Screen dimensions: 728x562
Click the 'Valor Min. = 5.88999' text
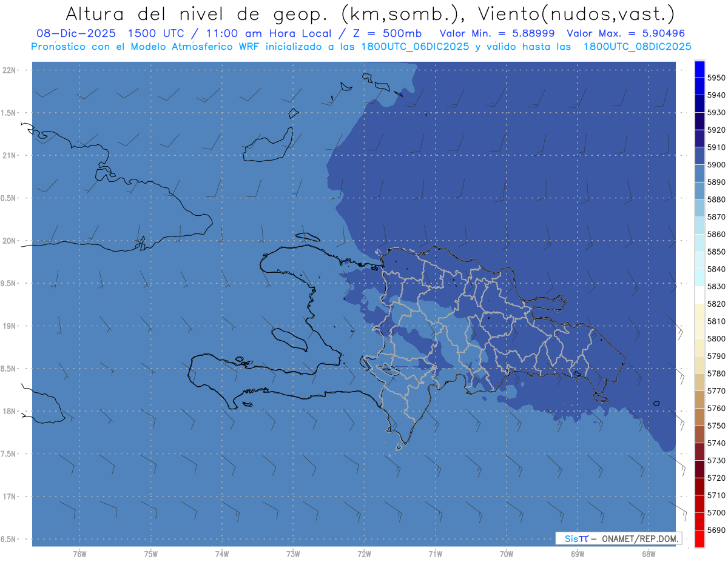pos(497,34)
